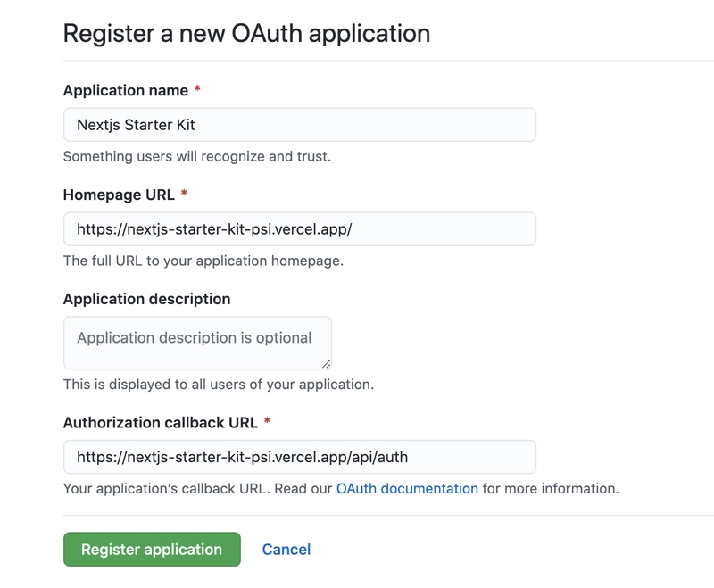Click the Application name label
The width and height of the screenshot is (714, 588).
pos(126,90)
